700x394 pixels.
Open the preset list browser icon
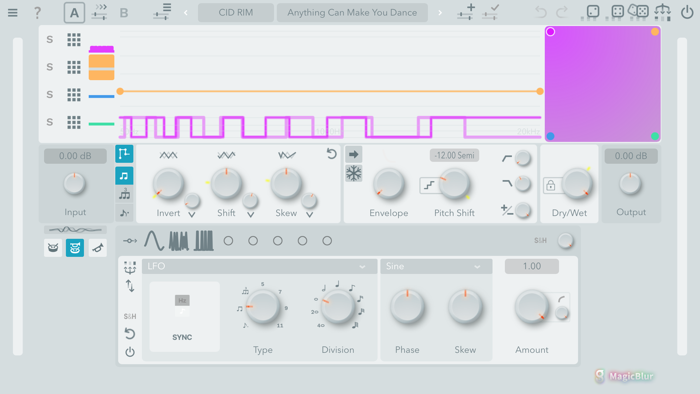162,12
